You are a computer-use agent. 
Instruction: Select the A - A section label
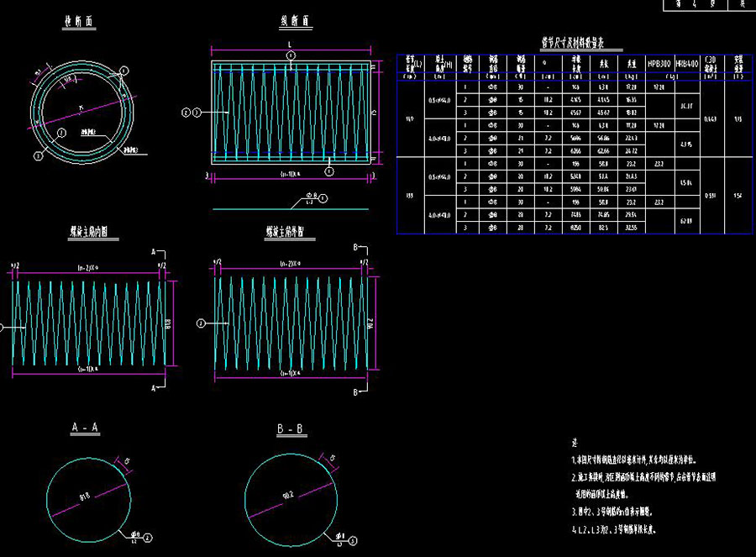[84, 428]
